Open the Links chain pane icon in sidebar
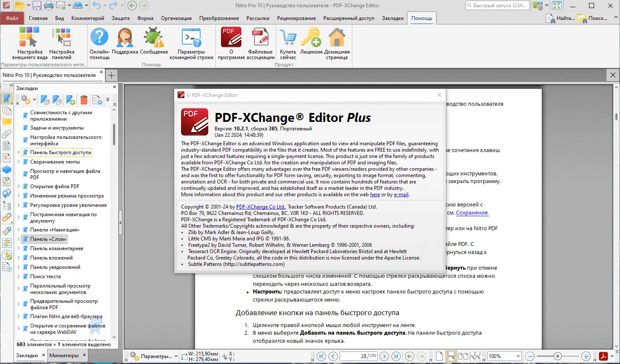The width and height of the screenshot is (620, 364). [x=7, y=218]
